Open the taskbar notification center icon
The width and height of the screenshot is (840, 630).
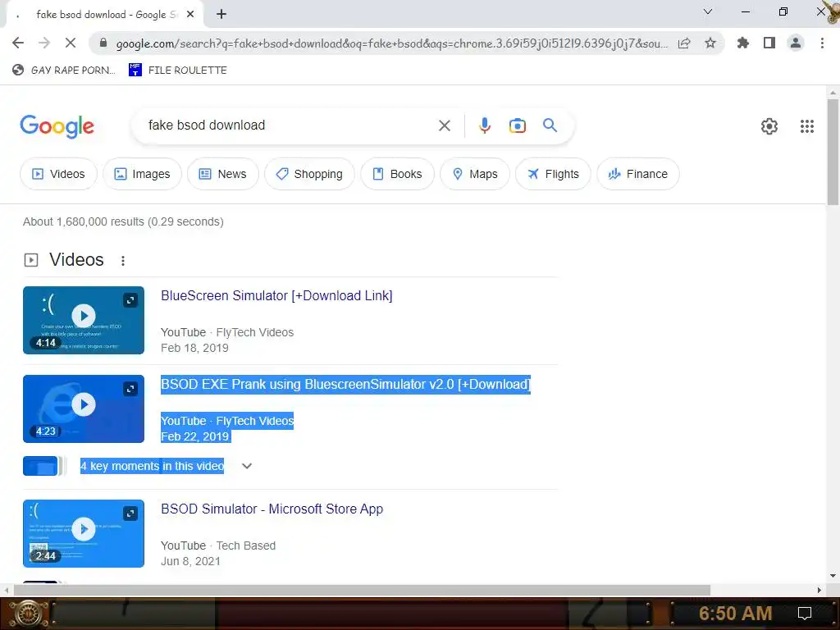tap(805, 614)
